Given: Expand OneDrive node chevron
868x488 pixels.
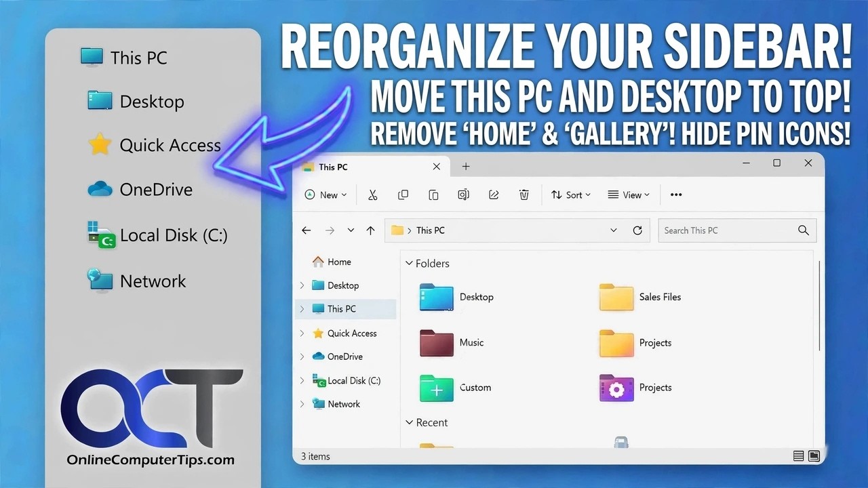Looking at the screenshot, I should (x=302, y=357).
